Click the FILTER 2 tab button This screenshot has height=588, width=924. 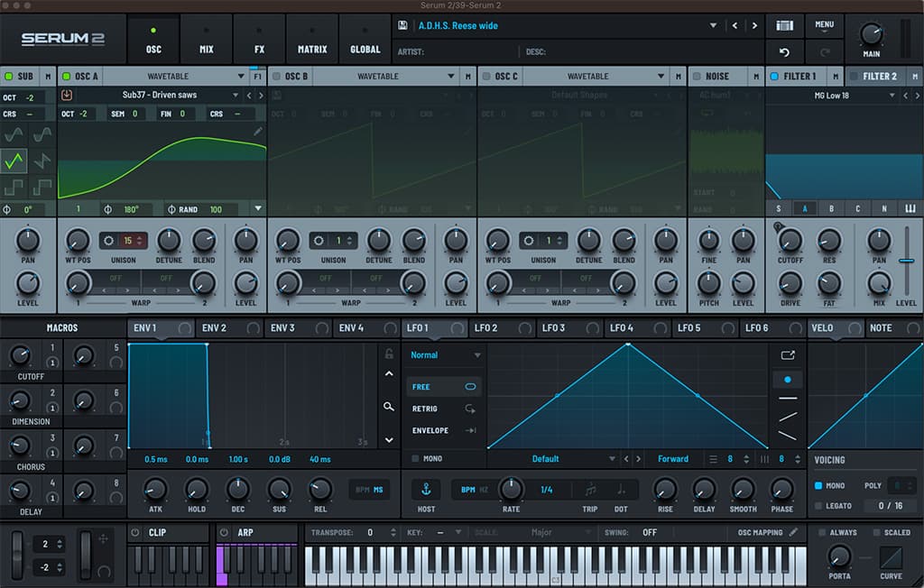coord(879,77)
